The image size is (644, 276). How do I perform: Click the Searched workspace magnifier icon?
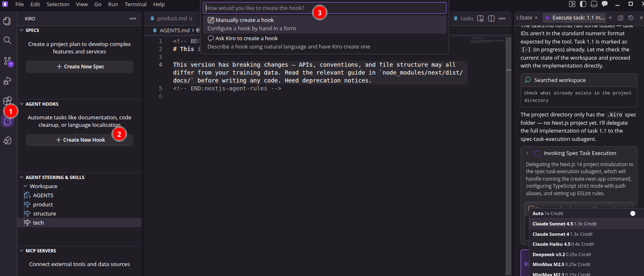click(528, 80)
